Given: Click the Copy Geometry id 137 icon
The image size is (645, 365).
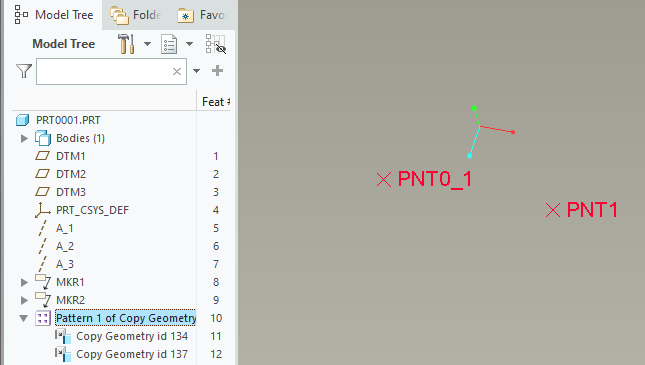Looking at the screenshot, I should pos(63,354).
